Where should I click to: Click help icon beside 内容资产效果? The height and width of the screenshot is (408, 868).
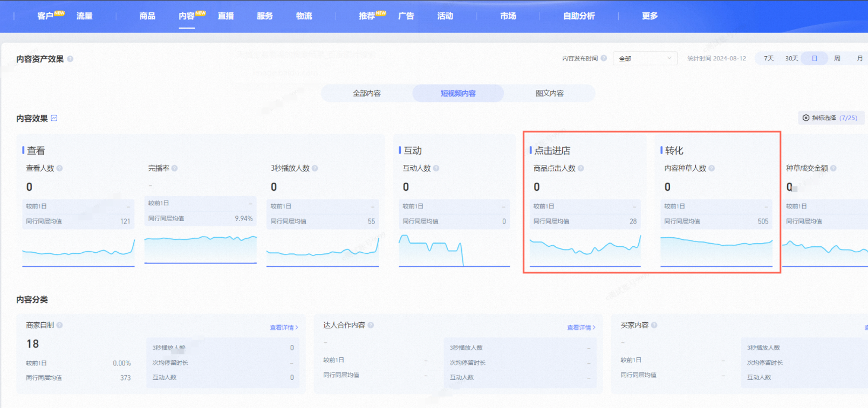(x=70, y=59)
